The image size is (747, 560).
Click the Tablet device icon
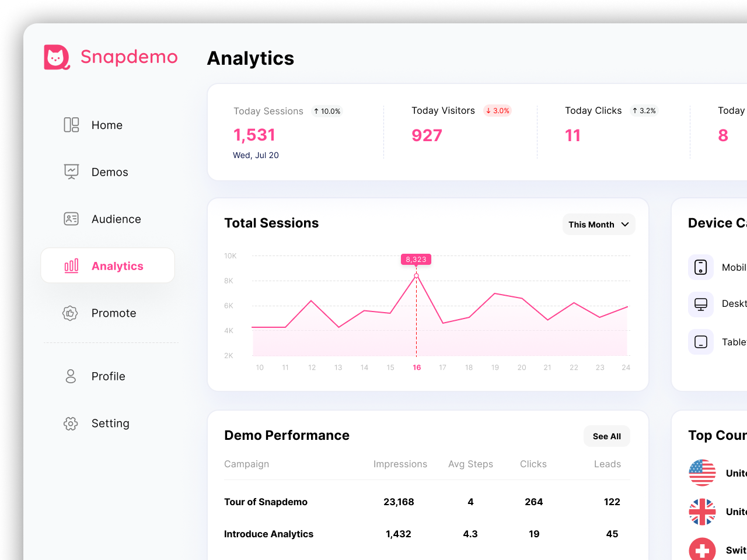tap(701, 342)
